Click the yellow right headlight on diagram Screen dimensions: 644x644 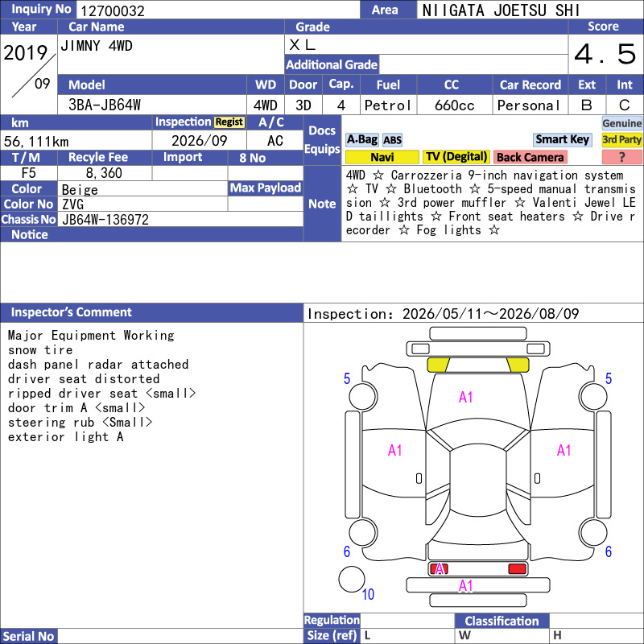pyautogui.click(x=518, y=365)
